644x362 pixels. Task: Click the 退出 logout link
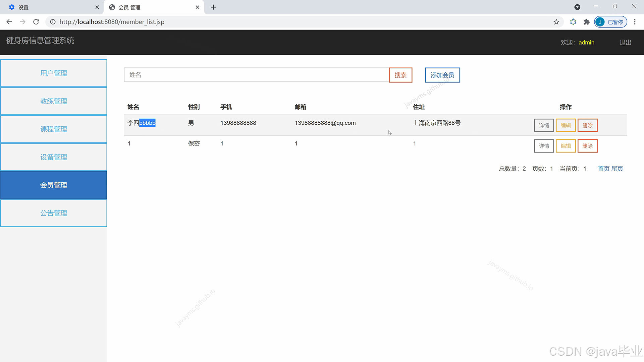(625, 43)
